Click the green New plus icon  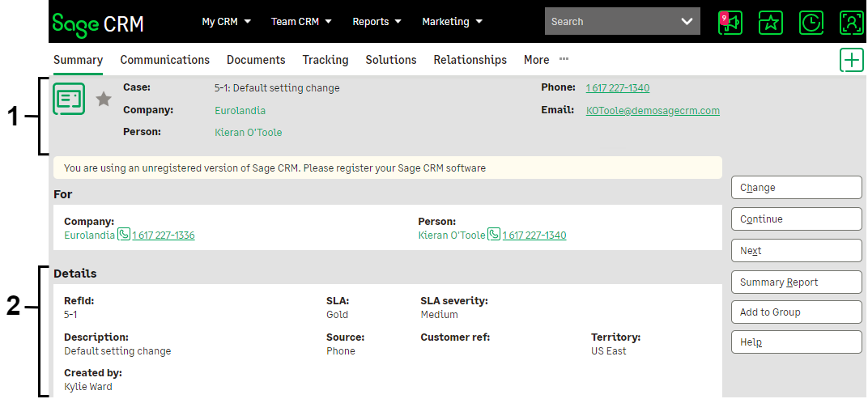click(851, 61)
